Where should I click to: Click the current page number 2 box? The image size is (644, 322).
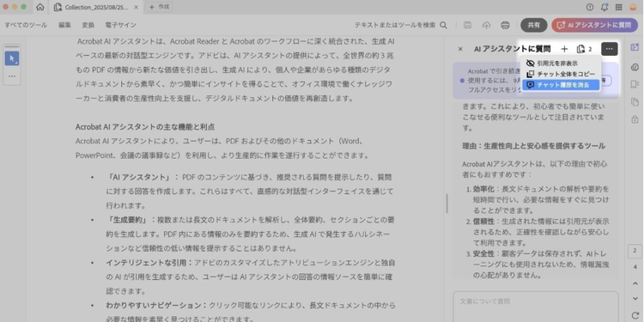click(635, 251)
